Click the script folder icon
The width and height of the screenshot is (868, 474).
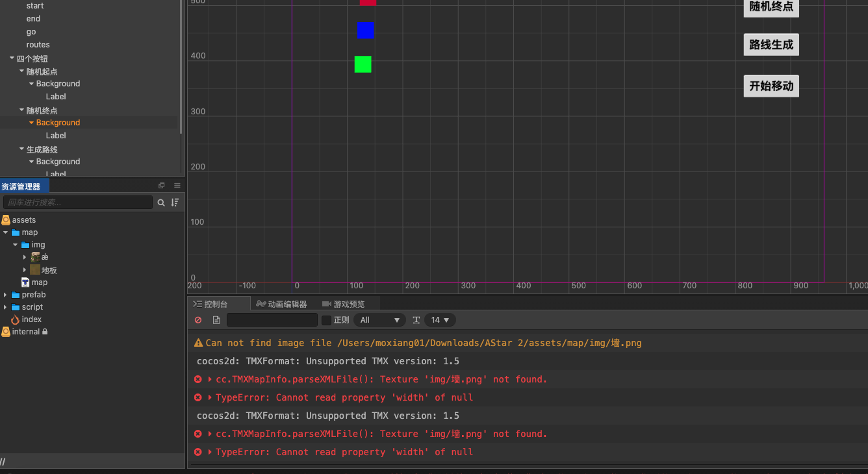click(x=16, y=307)
